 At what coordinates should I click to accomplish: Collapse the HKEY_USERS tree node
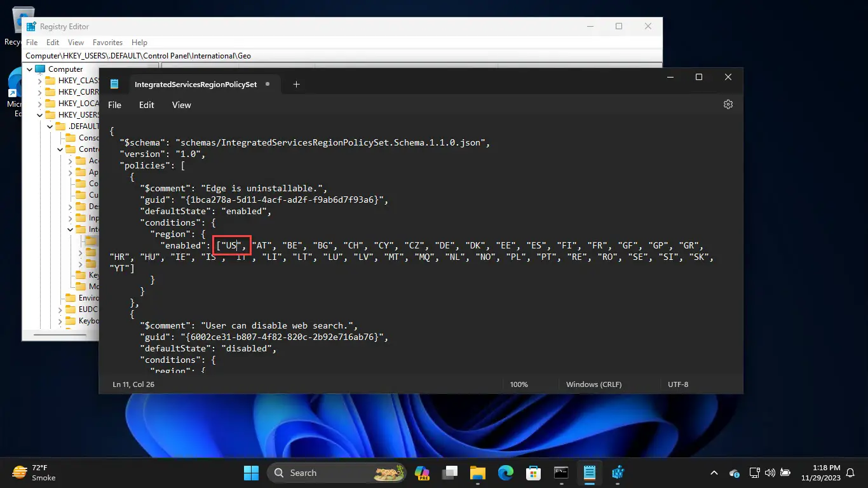[x=39, y=115]
